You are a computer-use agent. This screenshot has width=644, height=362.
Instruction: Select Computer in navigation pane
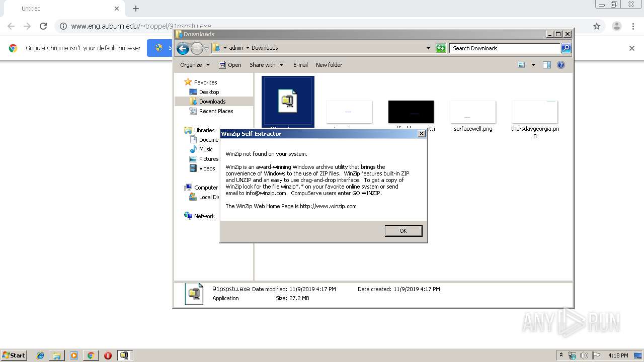201,188
